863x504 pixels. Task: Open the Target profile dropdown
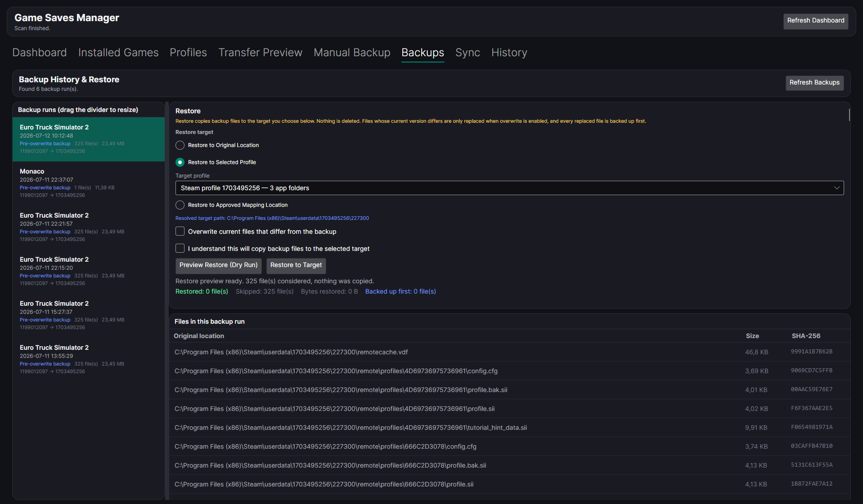pyautogui.click(x=509, y=188)
